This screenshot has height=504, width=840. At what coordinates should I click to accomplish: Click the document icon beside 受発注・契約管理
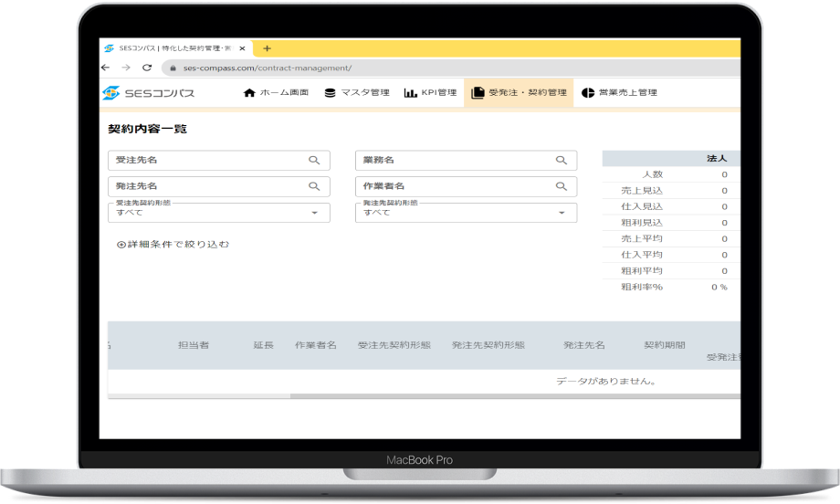(x=478, y=92)
